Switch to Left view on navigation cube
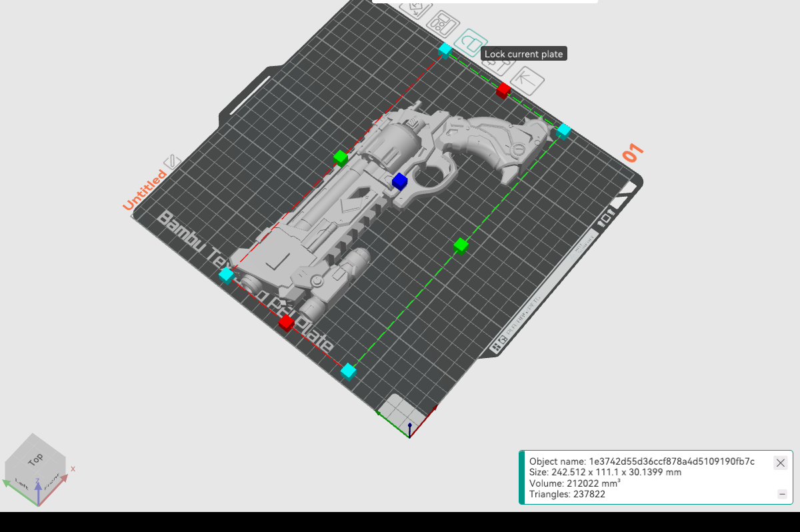The image size is (800, 532). coord(19,481)
